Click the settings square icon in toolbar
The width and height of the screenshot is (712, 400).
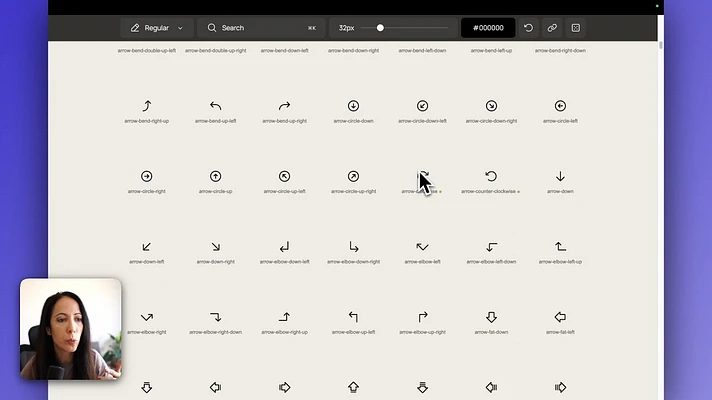pos(576,28)
